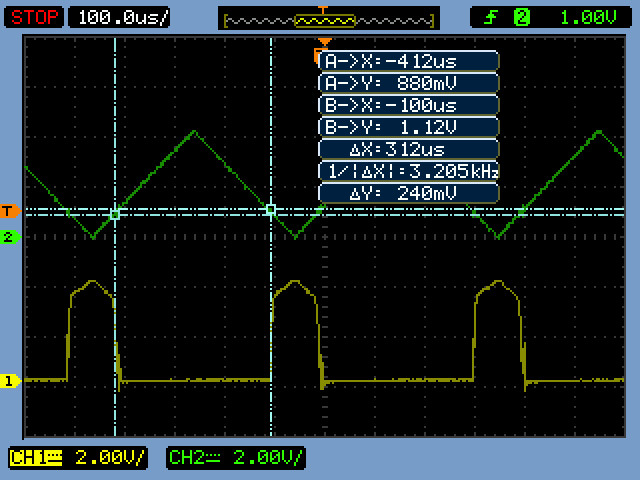Select the trigger source channel 2 badge

click(x=522, y=17)
